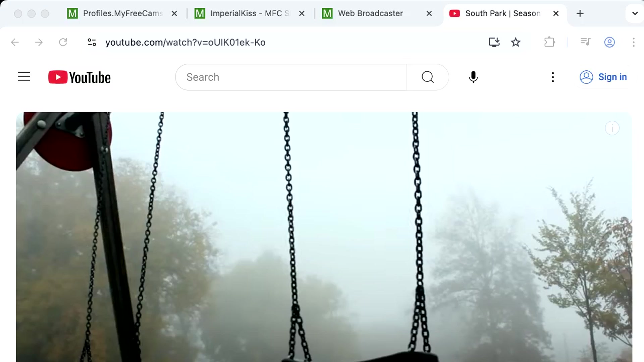Go forward in browser history

click(39, 42)
